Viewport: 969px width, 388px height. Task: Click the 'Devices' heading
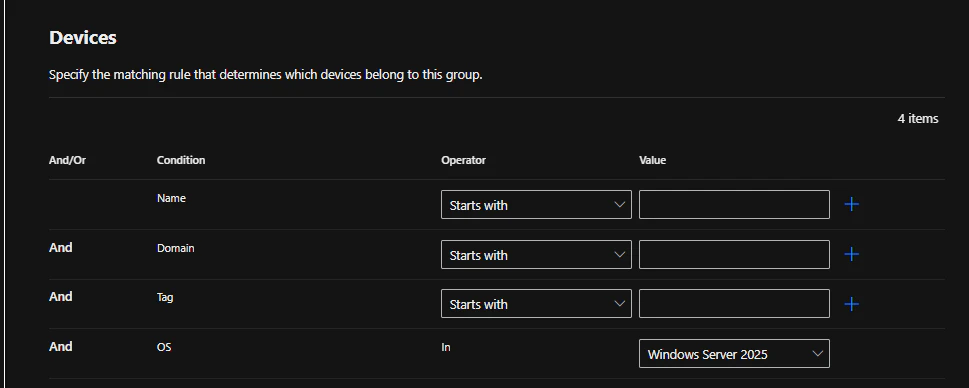[x=83, y=38]
